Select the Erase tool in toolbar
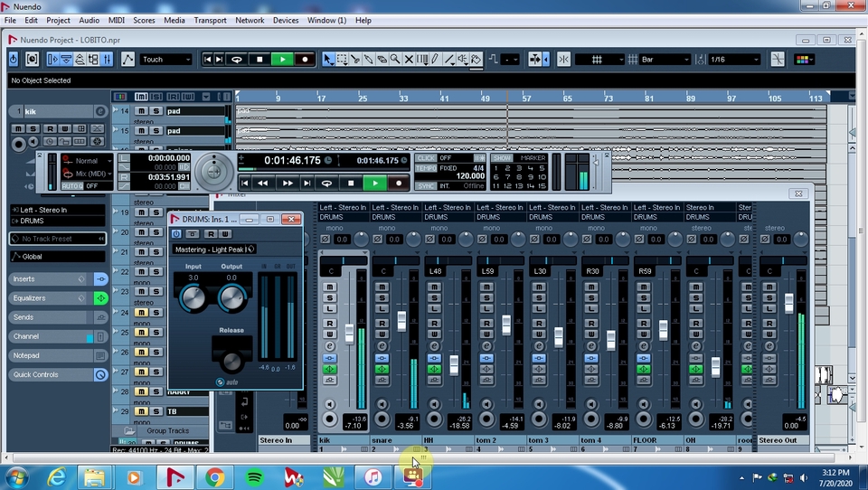This screenshot has width=868, height=490. point(382,60)
